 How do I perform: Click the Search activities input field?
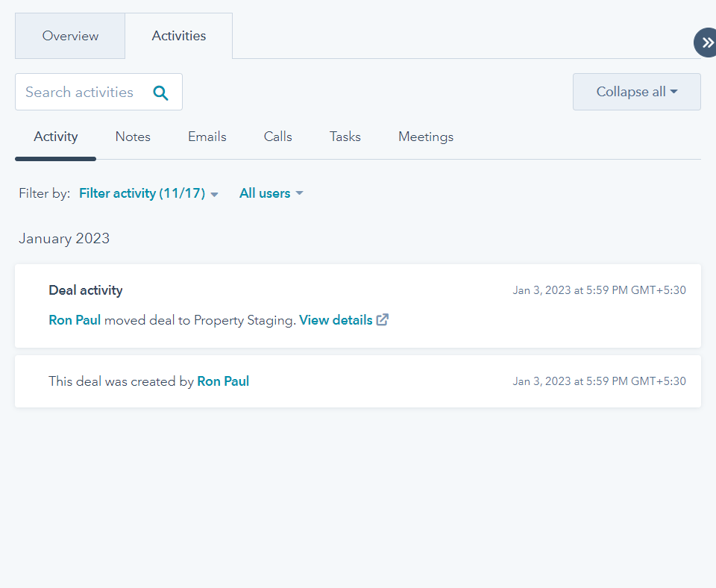tap(82, 92)
